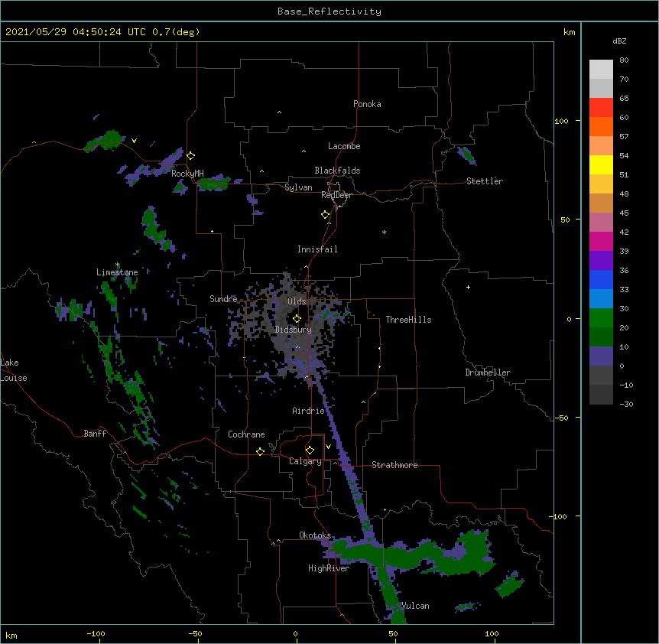Click the Sylvan label
Screen dimensions: 659x644
pos(298,187)
